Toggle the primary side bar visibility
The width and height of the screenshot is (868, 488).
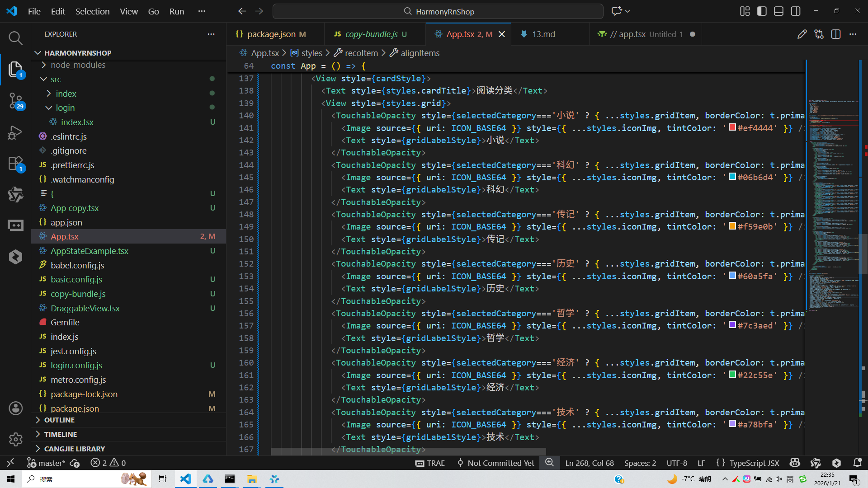click(762, 11)
